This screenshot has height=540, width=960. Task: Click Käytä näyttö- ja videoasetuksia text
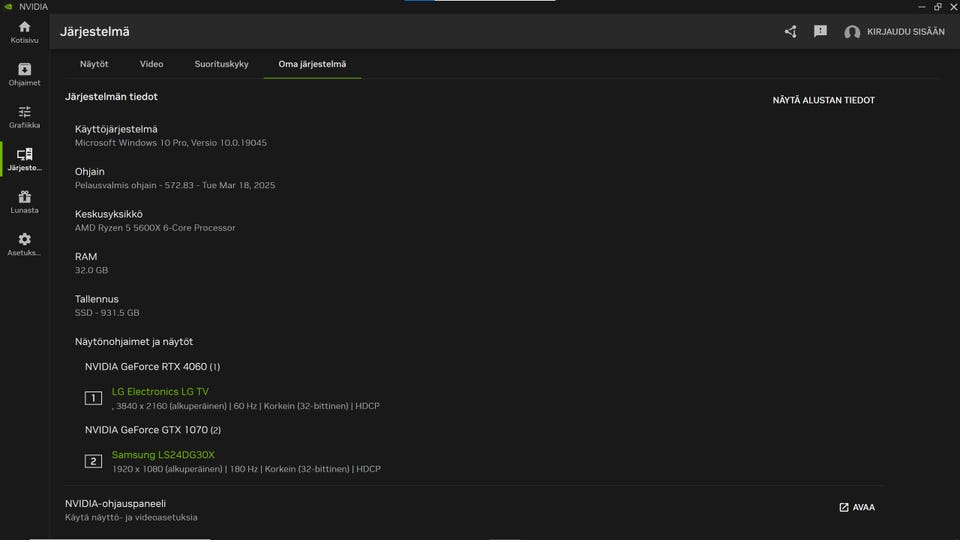131,517
